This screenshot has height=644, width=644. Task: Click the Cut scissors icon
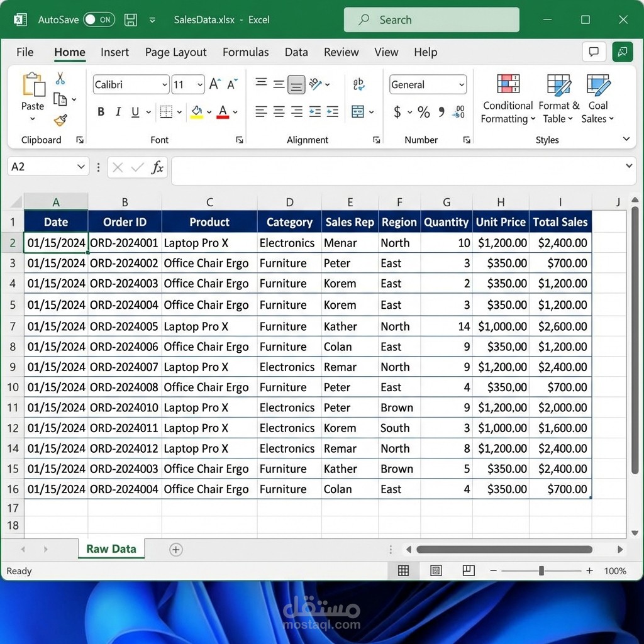coord(60,78)
